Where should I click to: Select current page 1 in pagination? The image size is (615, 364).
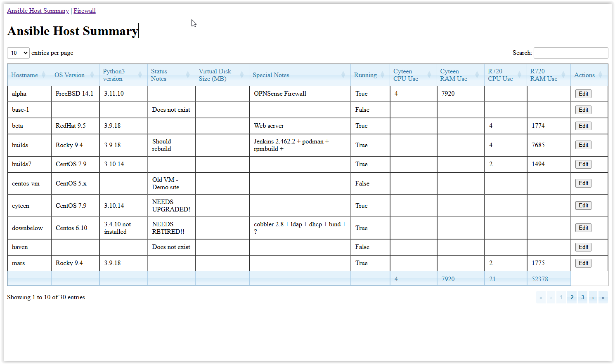[x=561, y=297]
